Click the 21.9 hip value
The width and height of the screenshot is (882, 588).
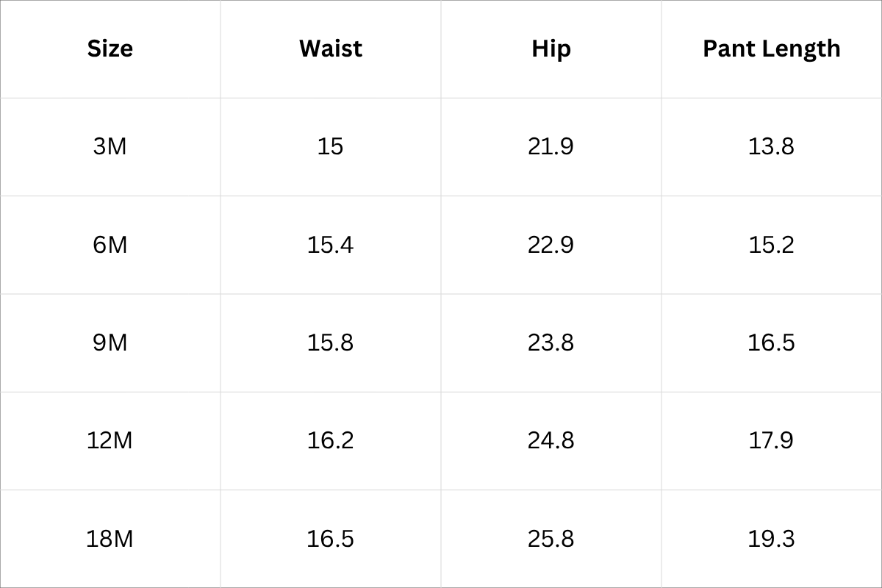pos(551,146)
